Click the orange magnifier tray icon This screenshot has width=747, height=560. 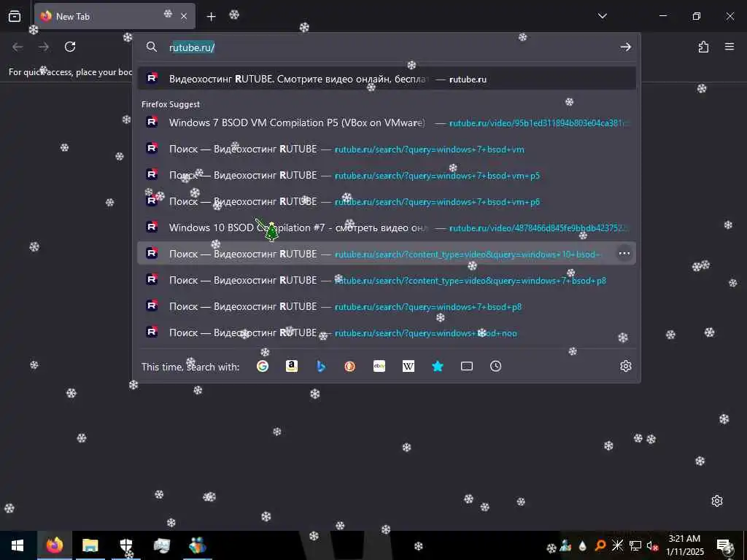[x=600, y=545]
